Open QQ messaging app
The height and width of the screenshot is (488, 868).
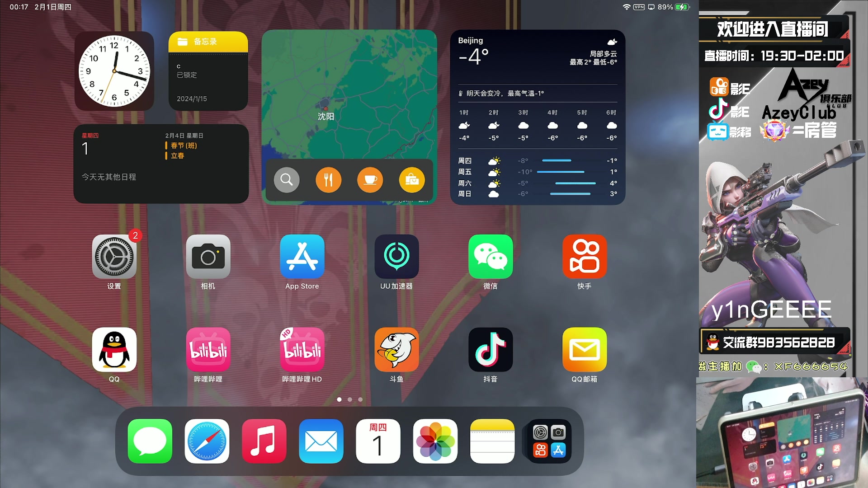pos(113,350)
